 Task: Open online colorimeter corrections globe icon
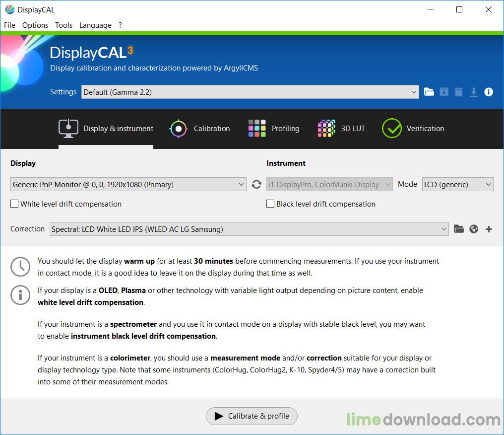[x=474, y=229]
